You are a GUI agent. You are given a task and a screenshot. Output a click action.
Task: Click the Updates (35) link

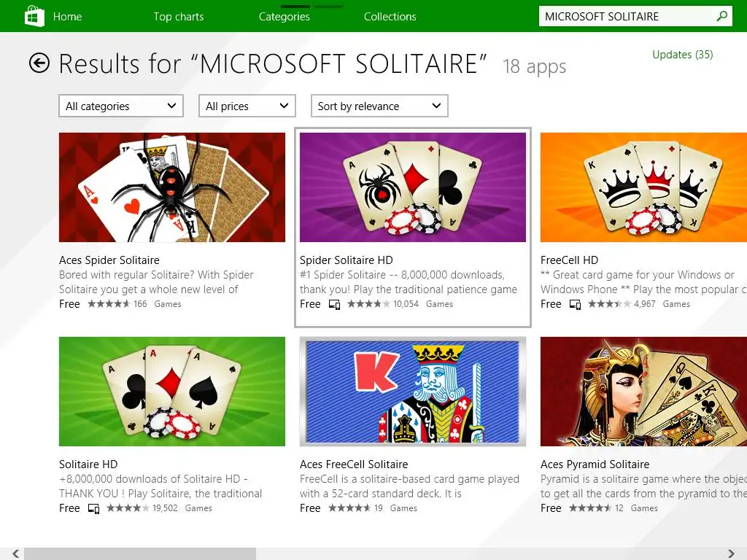682,55
